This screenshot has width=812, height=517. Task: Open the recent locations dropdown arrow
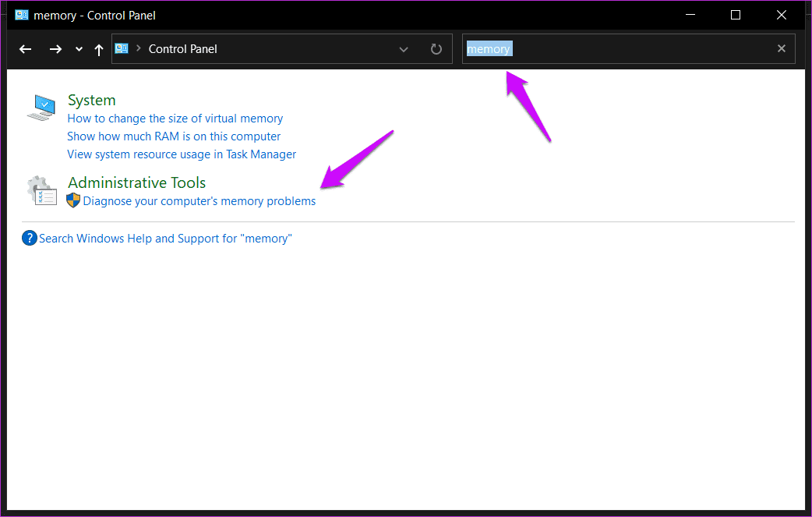click(79, 49)
